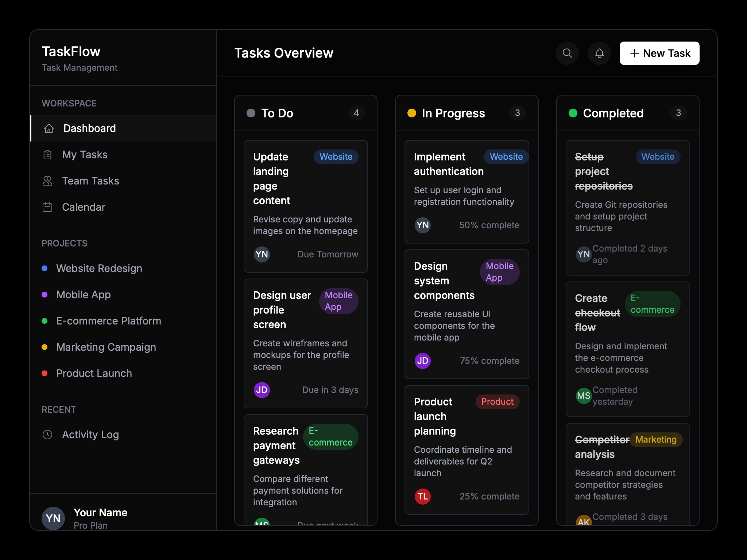Select the Dashboard home icon
This screenshot has width=747, height=560.
click(x=49, y=128)
